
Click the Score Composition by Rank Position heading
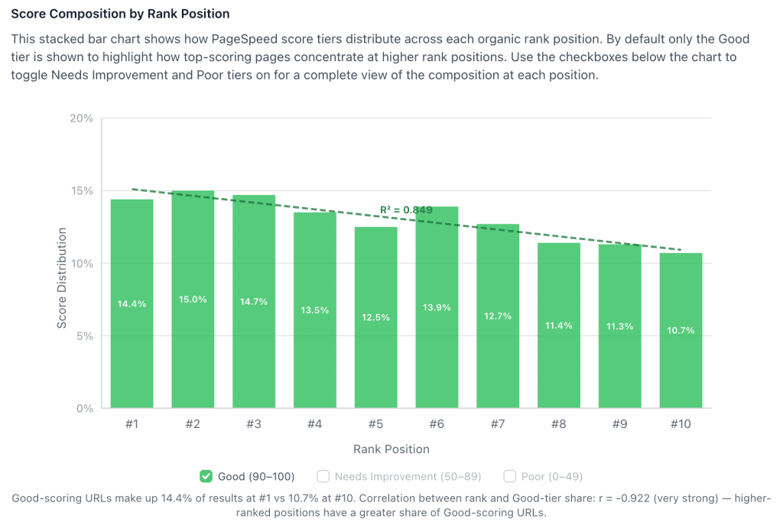tap(120, 14)
